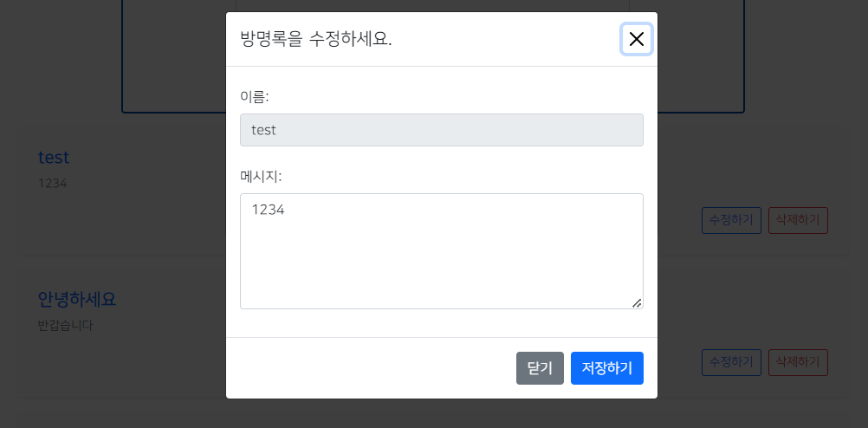Close the guestbook edit dialog with X icon
868x428 pixels.
coord(637,39)
